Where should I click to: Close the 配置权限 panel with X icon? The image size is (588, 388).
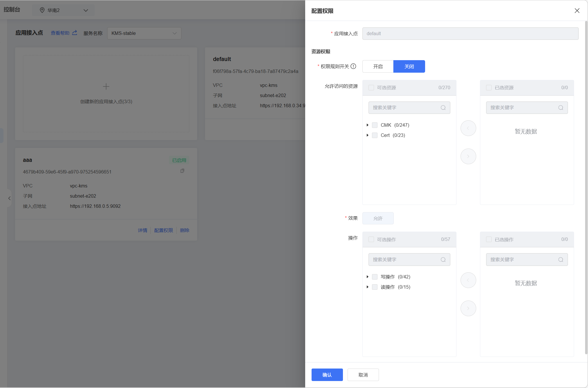point(577,11)
